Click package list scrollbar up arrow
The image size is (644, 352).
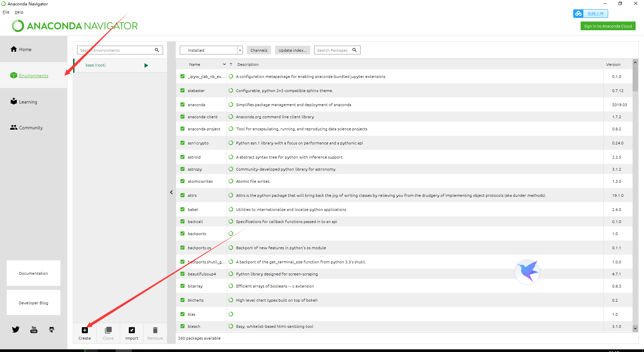[635, 62]
